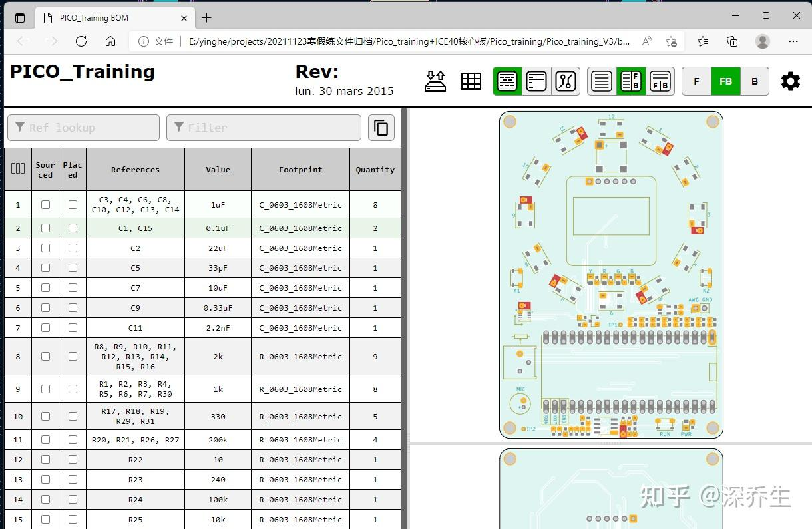
Task: Click into the Ref lookup field
Action: 83,128
